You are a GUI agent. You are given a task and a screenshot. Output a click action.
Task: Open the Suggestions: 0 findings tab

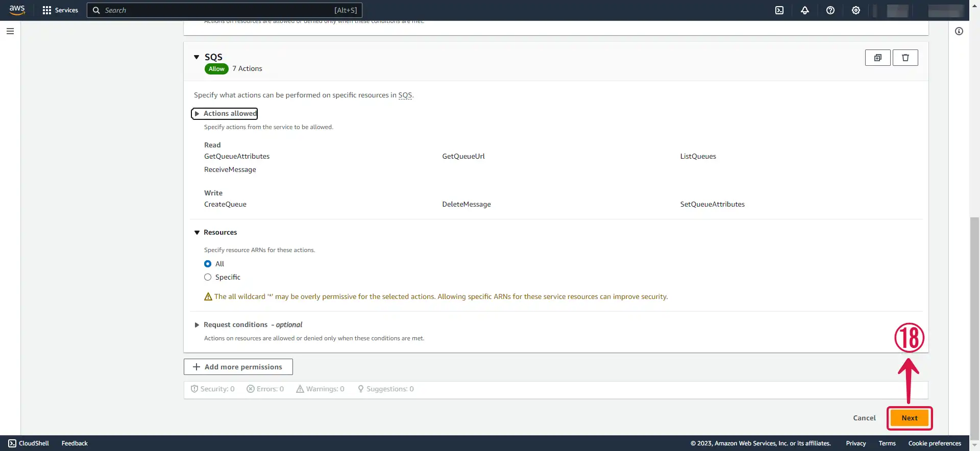386,389
